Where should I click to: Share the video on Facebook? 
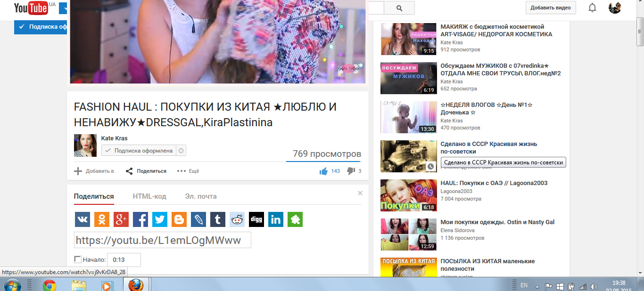140,219
